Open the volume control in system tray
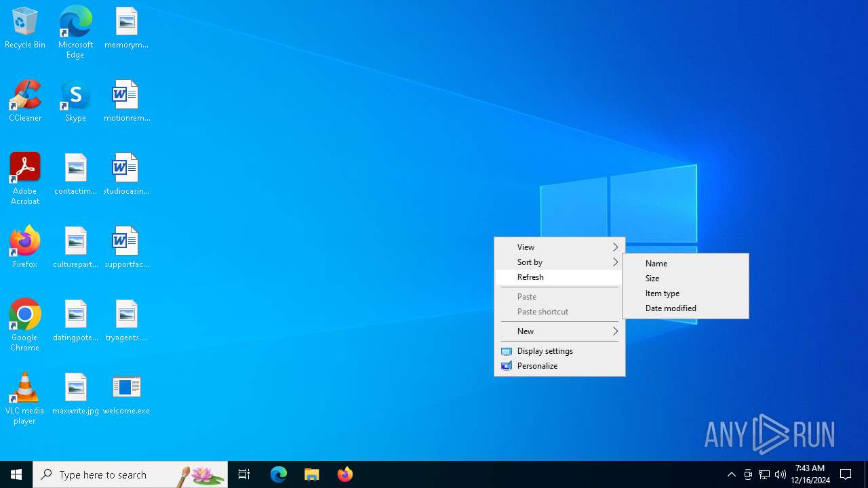This screenshot has height=488, width=868. tap(781, 474)
